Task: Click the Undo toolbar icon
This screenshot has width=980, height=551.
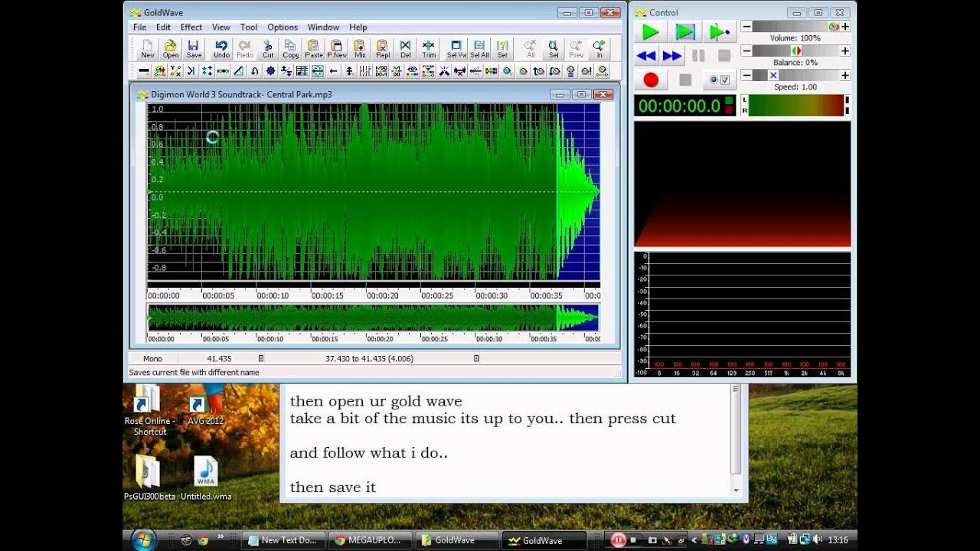Action: (x=221, y=49)
